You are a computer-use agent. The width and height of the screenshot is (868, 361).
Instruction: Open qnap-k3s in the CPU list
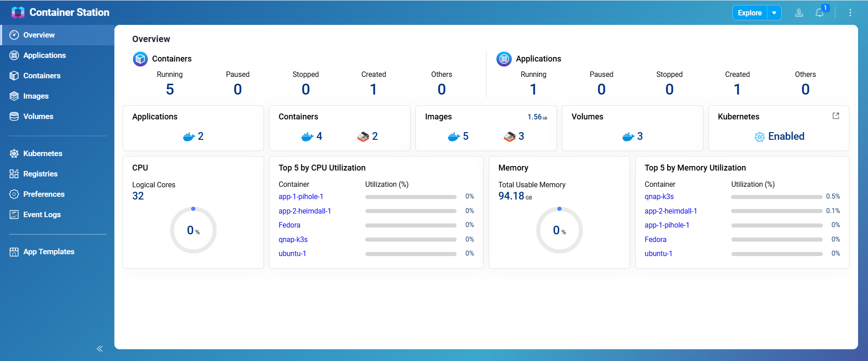293,239
